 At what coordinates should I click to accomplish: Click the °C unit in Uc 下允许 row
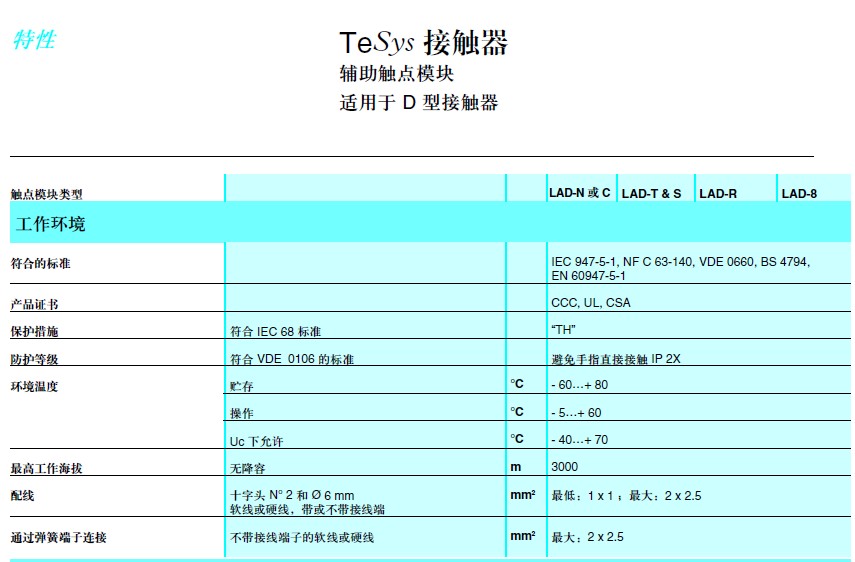tap(516, 438)
